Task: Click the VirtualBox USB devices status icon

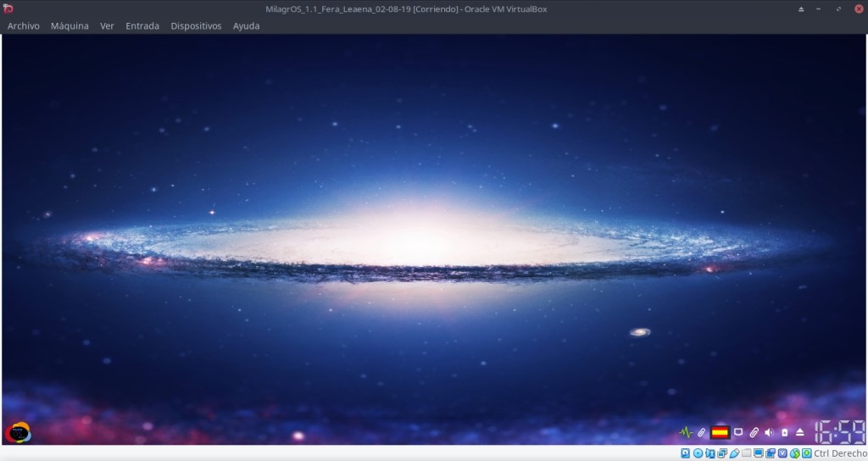Action: (734, 453)
